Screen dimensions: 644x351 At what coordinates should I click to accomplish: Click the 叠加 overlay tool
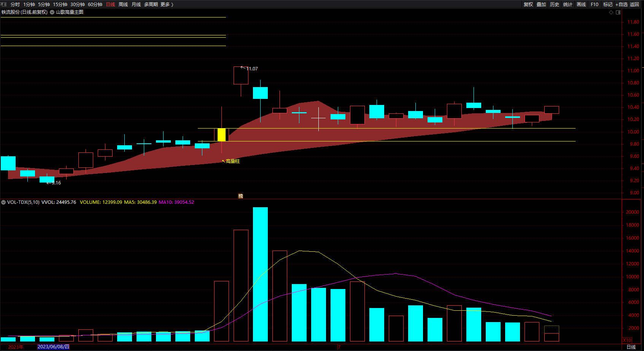point(541,4)
